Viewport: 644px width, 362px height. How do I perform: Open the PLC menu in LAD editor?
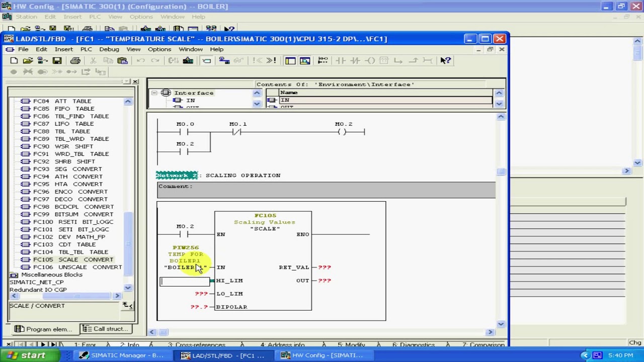click(x=86, y=49)
